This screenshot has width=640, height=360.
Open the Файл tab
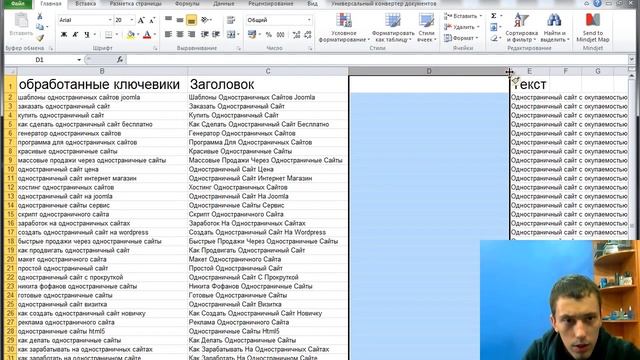[x=18, y=3]
